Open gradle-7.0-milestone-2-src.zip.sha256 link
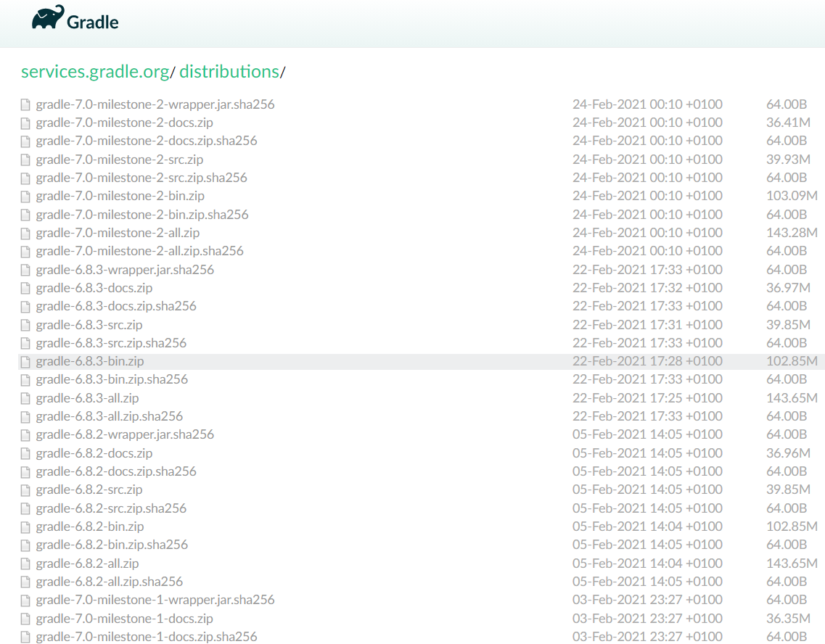 pyautogui.click(x=141, y=178)
